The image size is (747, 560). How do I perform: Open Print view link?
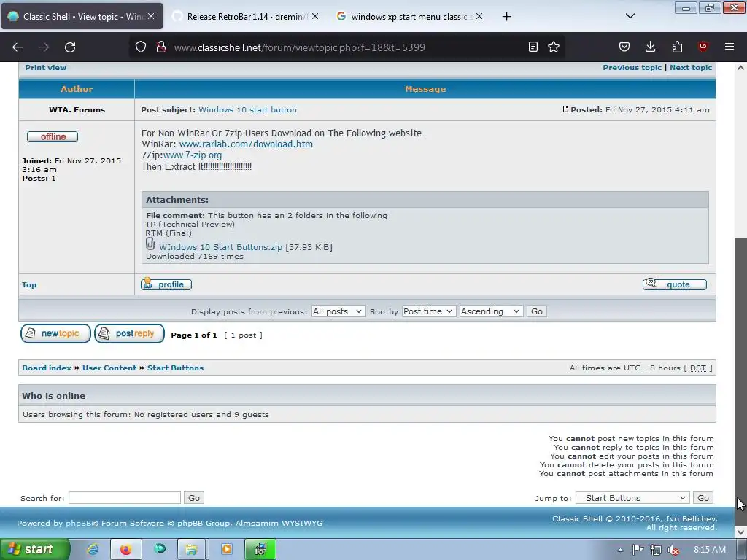pos(46,68)
